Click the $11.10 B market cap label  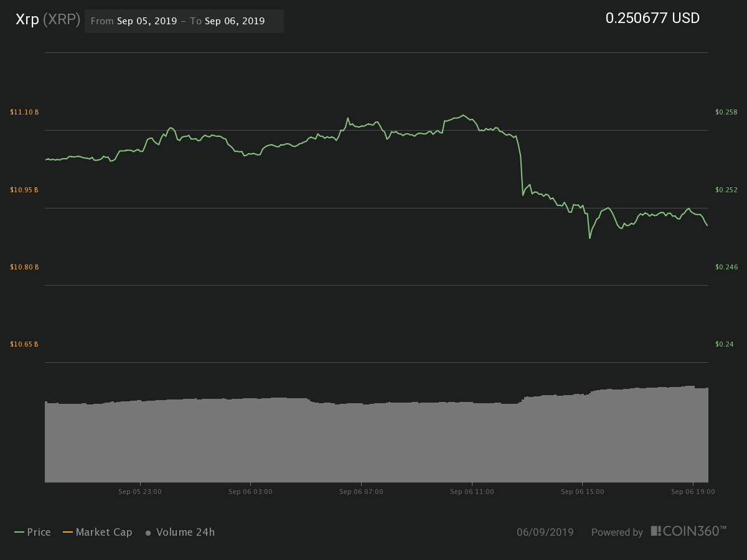coord(24,112)
